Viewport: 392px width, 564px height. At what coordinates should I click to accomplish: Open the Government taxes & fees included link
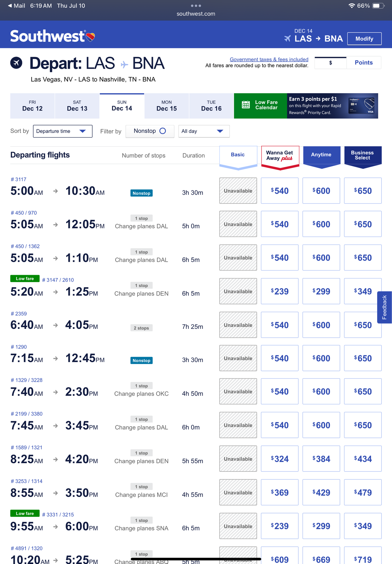coord(269,59)
